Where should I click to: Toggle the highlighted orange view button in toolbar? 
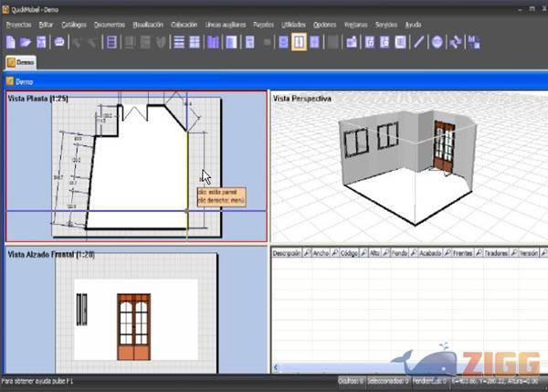click(x=298, y=42)
